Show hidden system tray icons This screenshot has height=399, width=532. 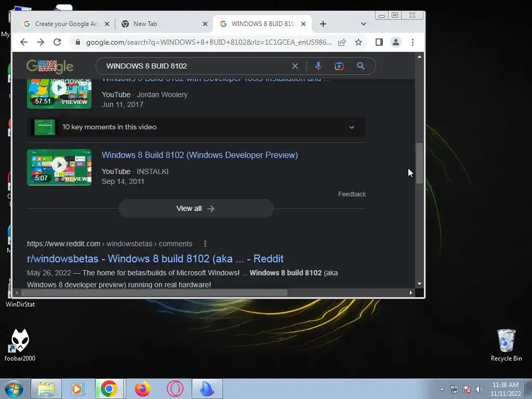(x=442, y=389)
